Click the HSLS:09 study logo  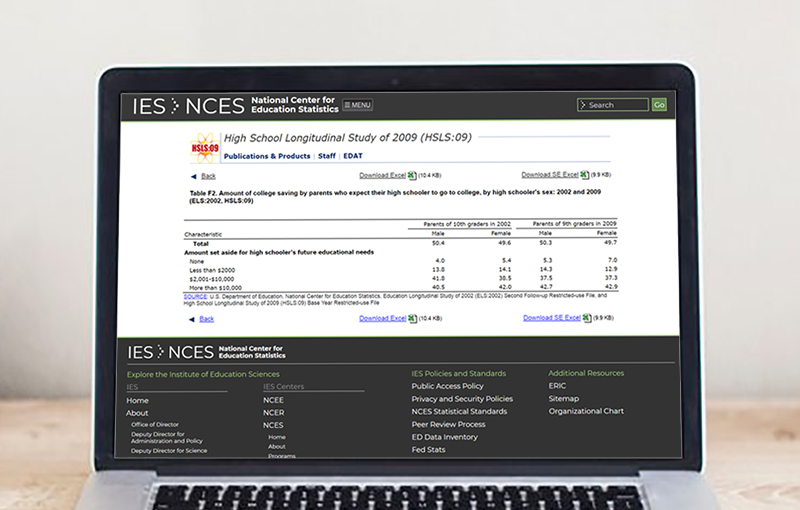click(205, 148)
